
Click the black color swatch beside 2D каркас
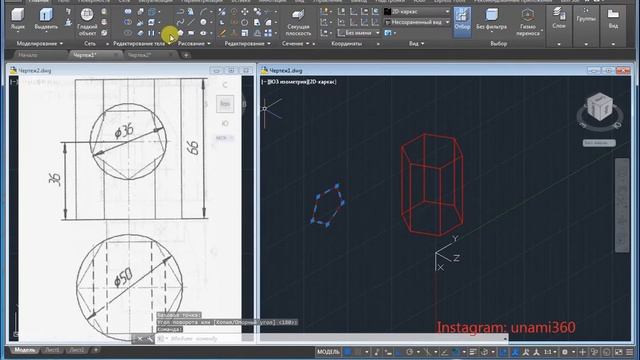click(387, 12)
